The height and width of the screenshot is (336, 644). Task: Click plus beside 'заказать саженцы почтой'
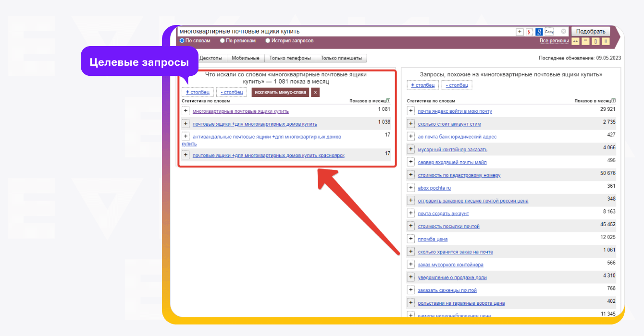(x=411, y=290)
